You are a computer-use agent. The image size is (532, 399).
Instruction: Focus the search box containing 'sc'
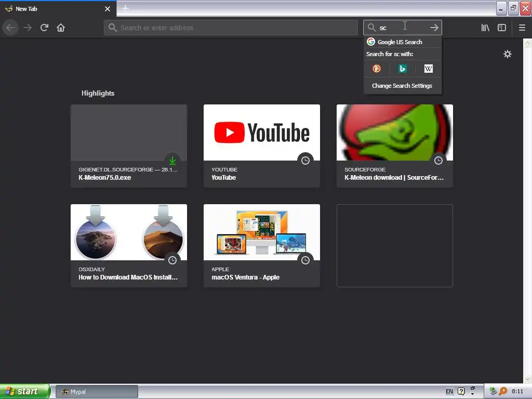tap(403, 28)
